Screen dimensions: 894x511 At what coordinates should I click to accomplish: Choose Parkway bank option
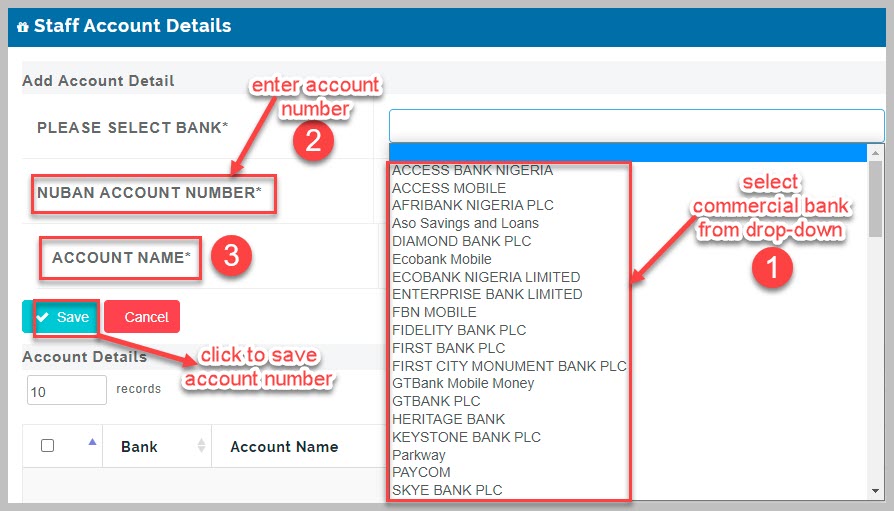tap(418, 455)
